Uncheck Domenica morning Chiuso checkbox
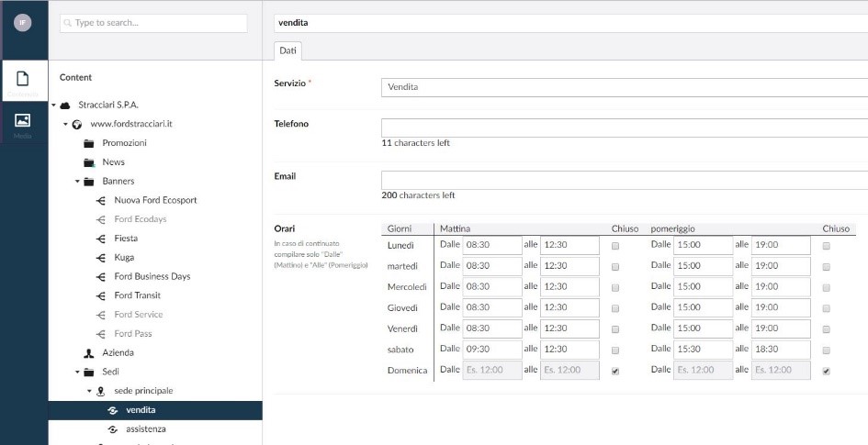 pyautogui.click(x=615, y=372)
